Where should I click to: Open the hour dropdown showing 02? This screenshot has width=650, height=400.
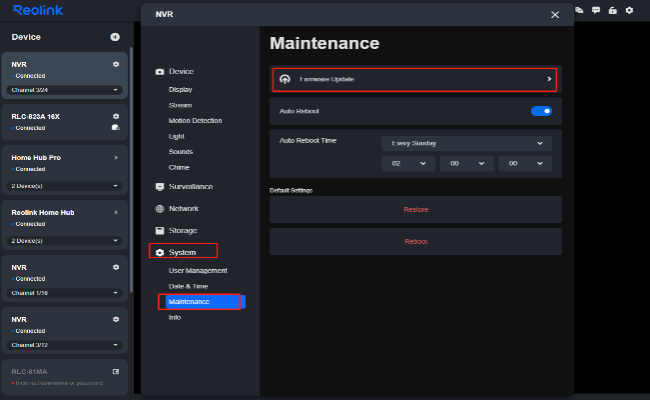click(x=407, y=163)
